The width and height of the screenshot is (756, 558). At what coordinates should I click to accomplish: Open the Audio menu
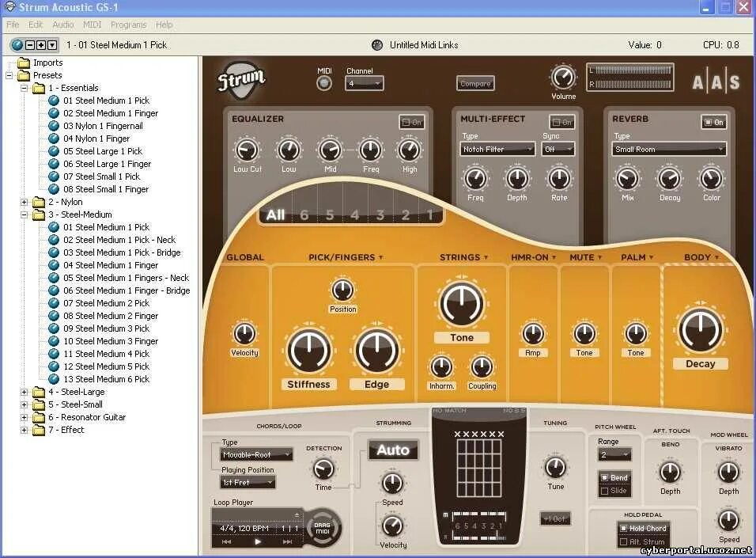(63, 25)
